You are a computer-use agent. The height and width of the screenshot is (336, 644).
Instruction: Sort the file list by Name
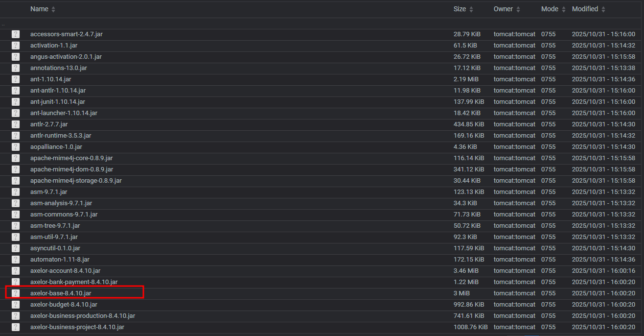(39, 9)
